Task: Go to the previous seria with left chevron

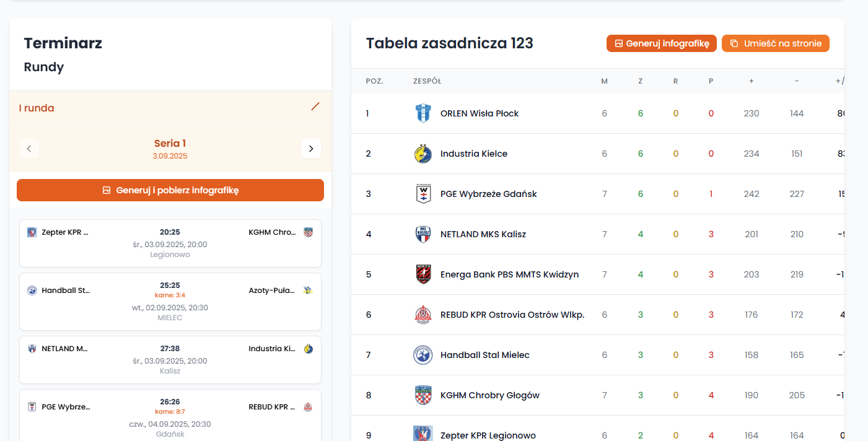Action: tap(29, 149)
